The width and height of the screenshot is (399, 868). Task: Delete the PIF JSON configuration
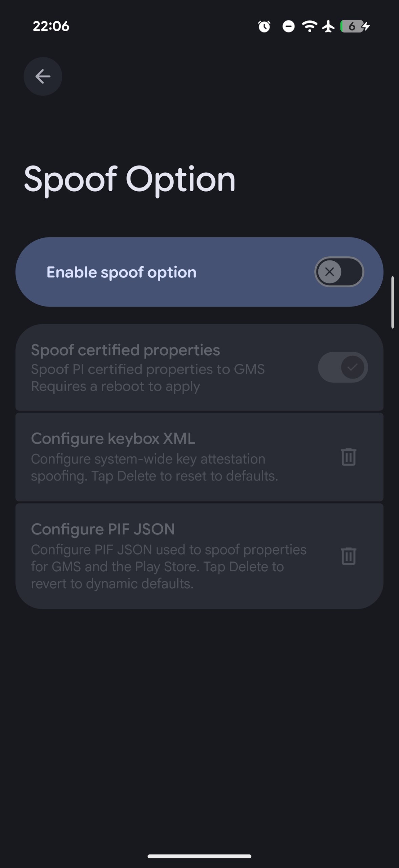[x=348, y=556]
